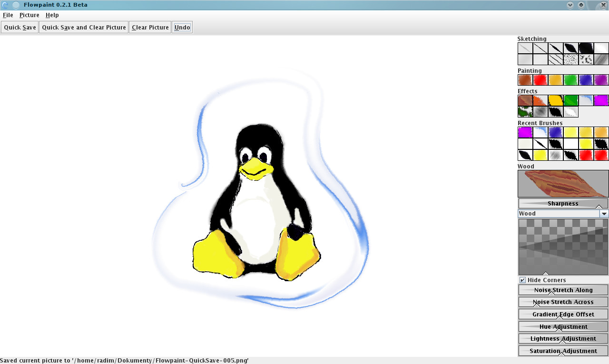Select the brown wood brush under Effects
The height and width of the screenshot is (364, 609).
coord(525,100)
